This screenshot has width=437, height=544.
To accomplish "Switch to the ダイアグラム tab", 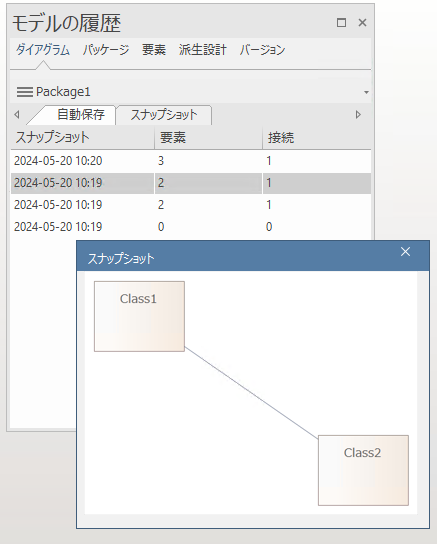I will (43, 50).
